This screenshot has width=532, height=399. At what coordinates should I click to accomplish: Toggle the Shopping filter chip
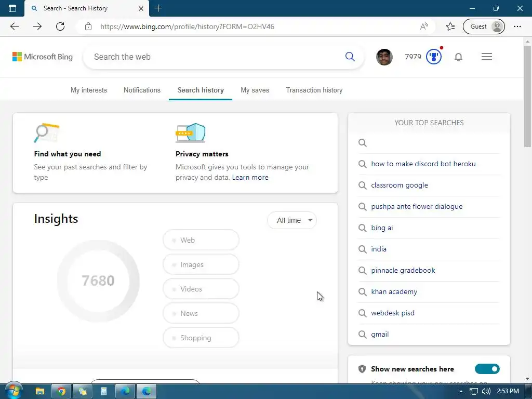[201, 338]
